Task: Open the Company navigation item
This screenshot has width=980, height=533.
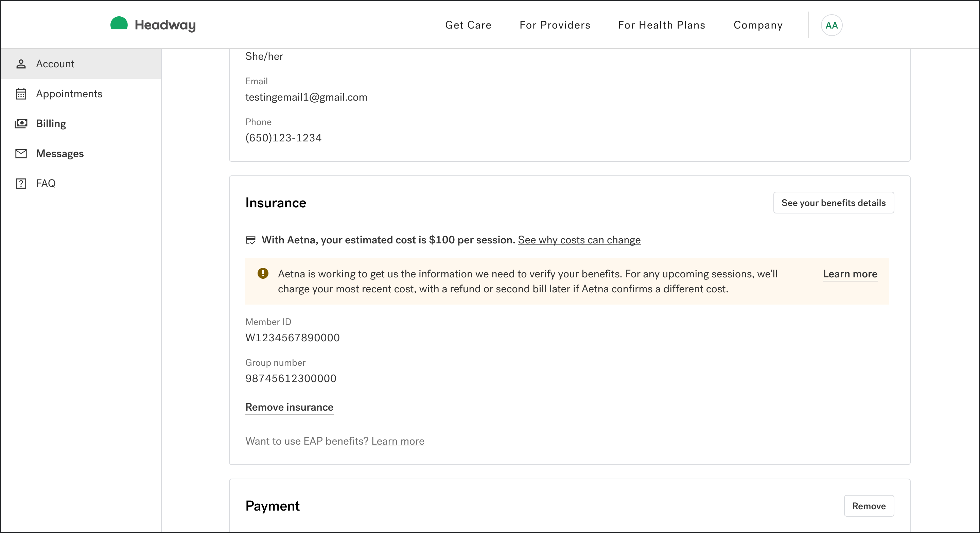Action: [758, 25]
